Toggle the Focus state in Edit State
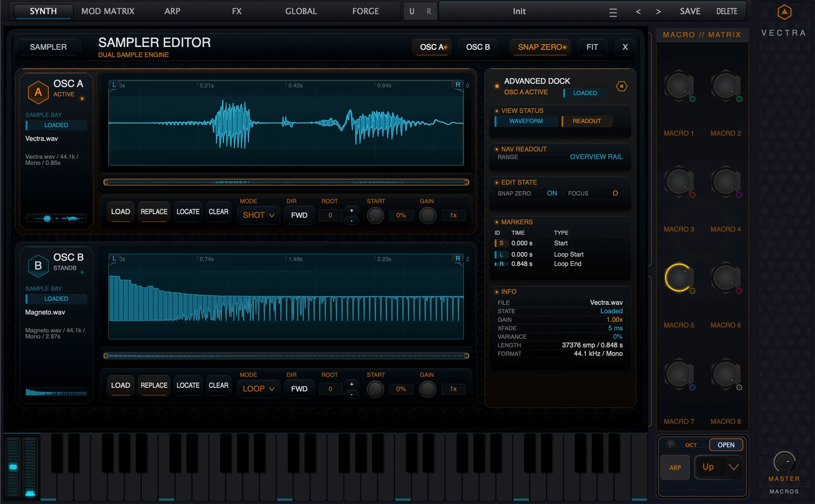This screenshot has width=815, height=504. [x=615, y=193]
